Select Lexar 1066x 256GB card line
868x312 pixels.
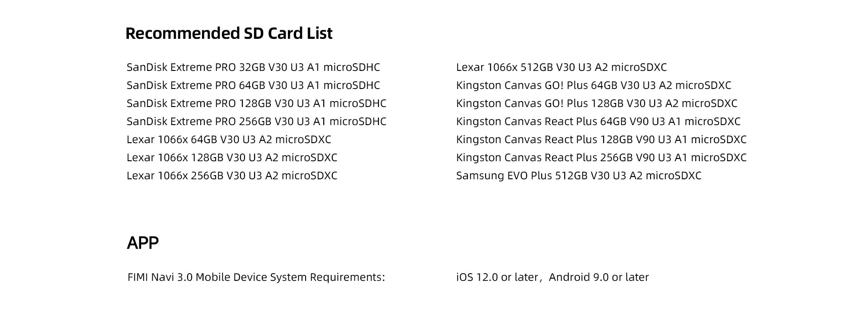coord(232,176)
